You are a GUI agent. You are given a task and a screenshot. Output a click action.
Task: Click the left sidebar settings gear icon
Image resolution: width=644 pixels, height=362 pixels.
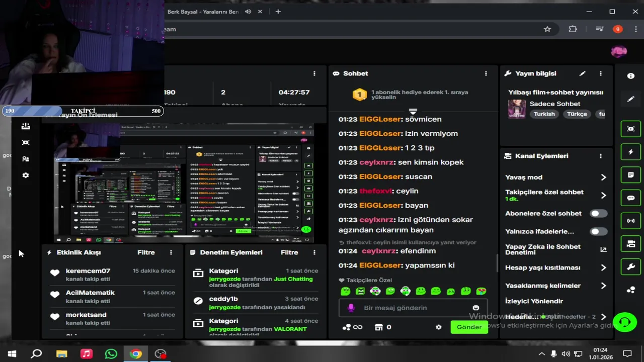26,175
